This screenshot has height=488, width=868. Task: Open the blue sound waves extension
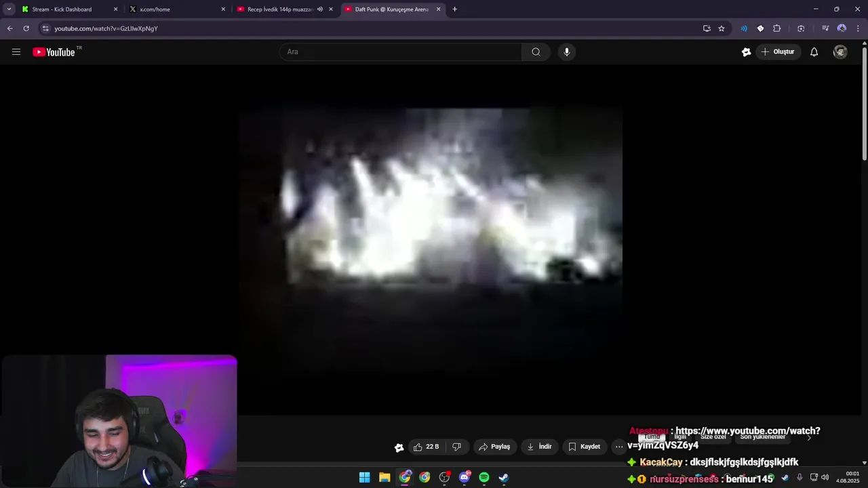[744, 28]
